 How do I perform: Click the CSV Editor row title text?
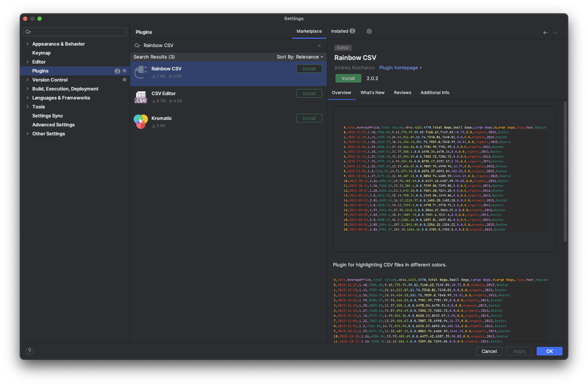(163, 93)
